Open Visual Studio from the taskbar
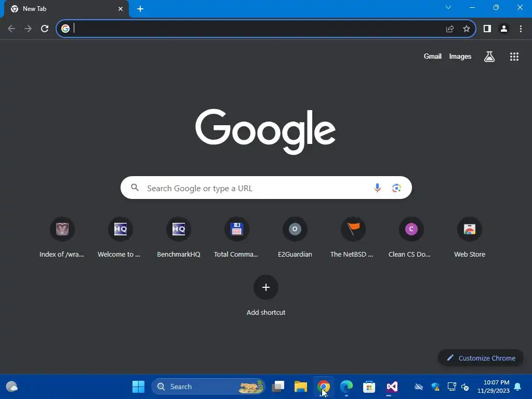This screenshot has width=532, height=399. [x=392, y=387]
